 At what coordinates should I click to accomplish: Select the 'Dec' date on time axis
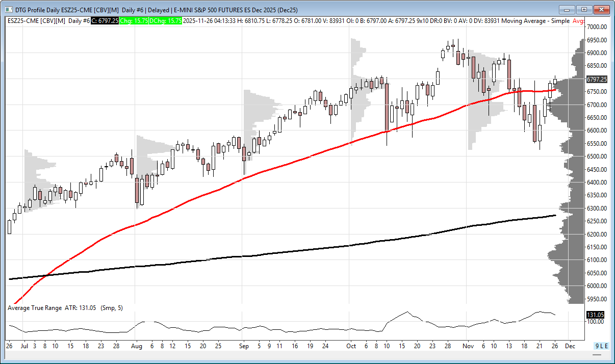tap(570, 346)
